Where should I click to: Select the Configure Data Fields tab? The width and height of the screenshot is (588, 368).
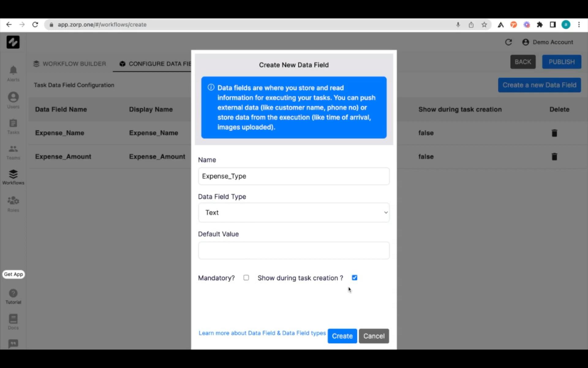click(156, 64)
